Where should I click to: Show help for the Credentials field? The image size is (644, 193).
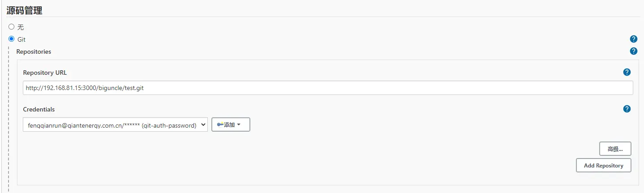tap(627, 109)
